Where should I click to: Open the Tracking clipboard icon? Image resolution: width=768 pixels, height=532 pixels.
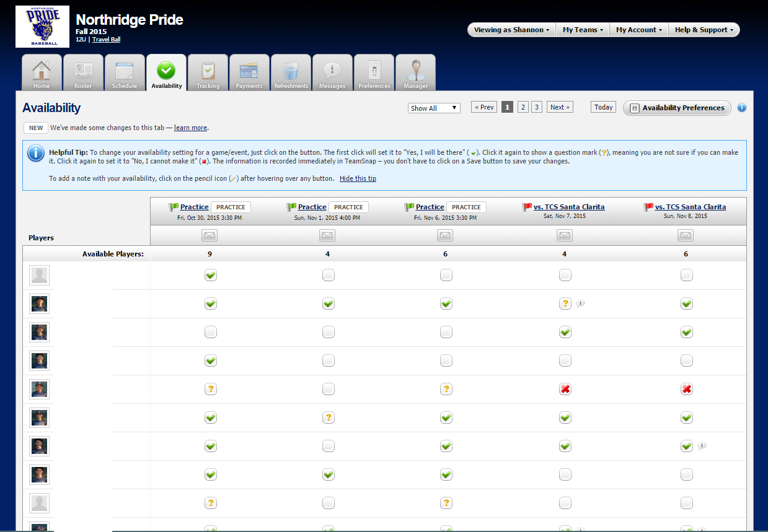(x=208, y=70)
